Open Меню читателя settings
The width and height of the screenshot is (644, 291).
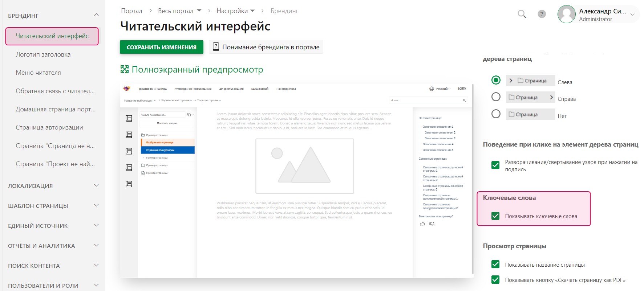pos(38,73)
